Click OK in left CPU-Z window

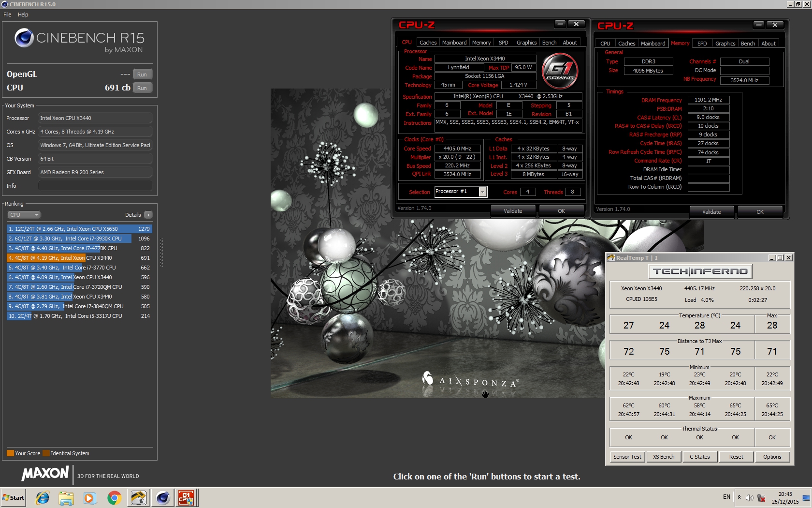(x=561, y=211)
